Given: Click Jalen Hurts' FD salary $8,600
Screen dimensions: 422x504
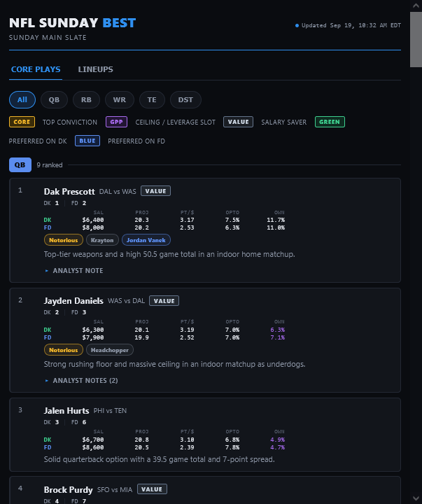Looking at the screenshot, I should click(93, 447).
